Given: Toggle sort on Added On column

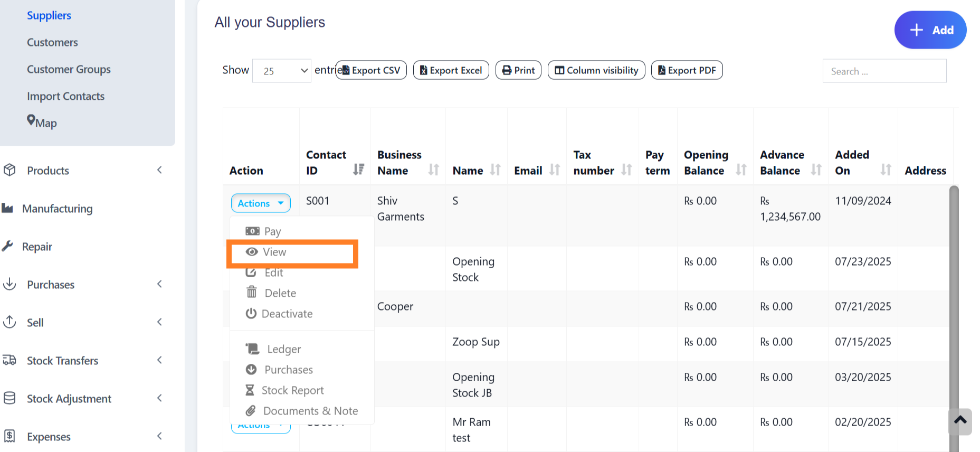Looking at the screenshot, I should 886,169.
